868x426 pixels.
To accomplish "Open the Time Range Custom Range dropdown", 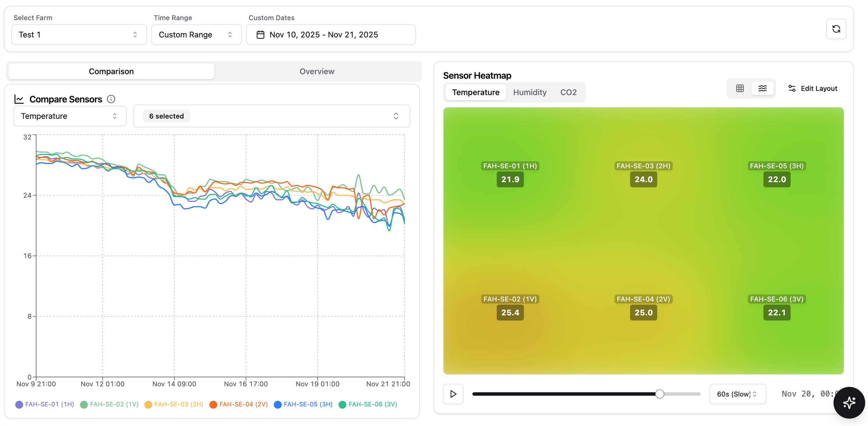I will [x=196, y=35].
